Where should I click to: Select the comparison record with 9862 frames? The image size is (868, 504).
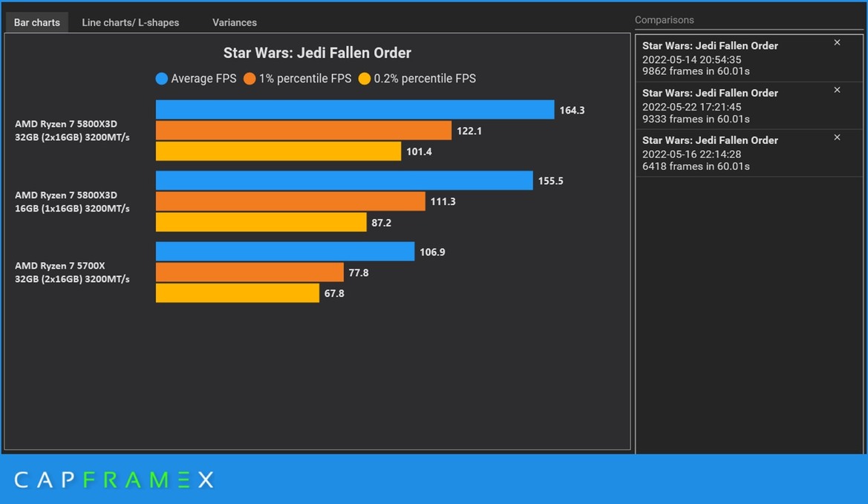tap(749, 58)
